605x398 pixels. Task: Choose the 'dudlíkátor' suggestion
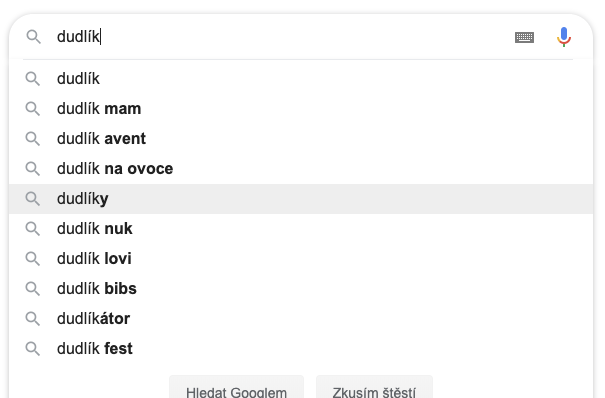tap(301, 319)
